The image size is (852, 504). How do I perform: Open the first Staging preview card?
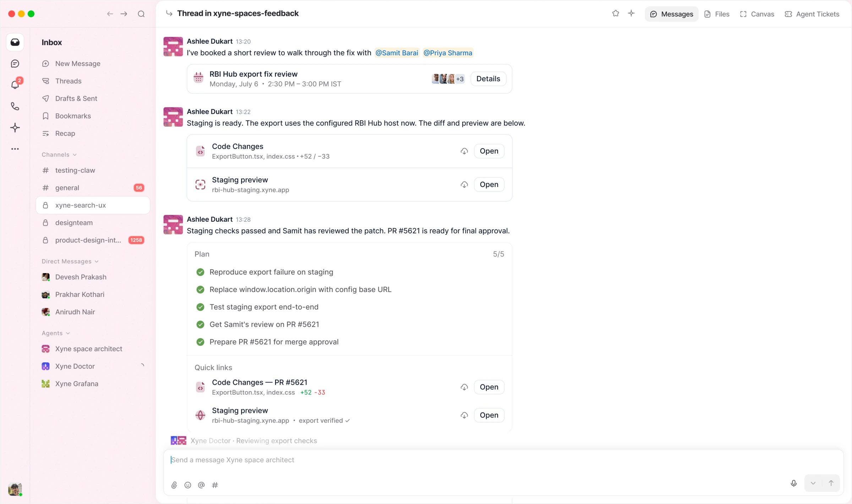point(489,184)
